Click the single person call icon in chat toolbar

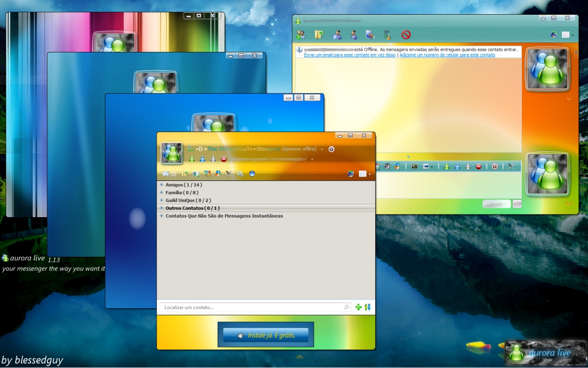[x=354, y=34]
